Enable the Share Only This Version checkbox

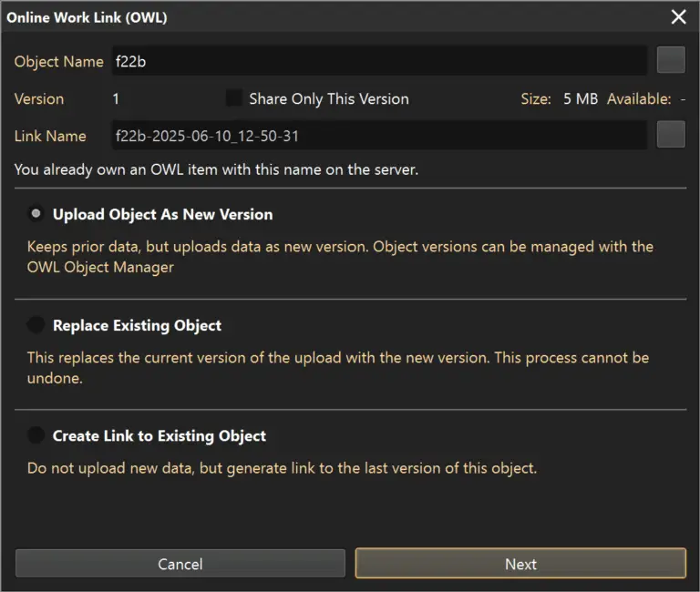coord(235,98)
